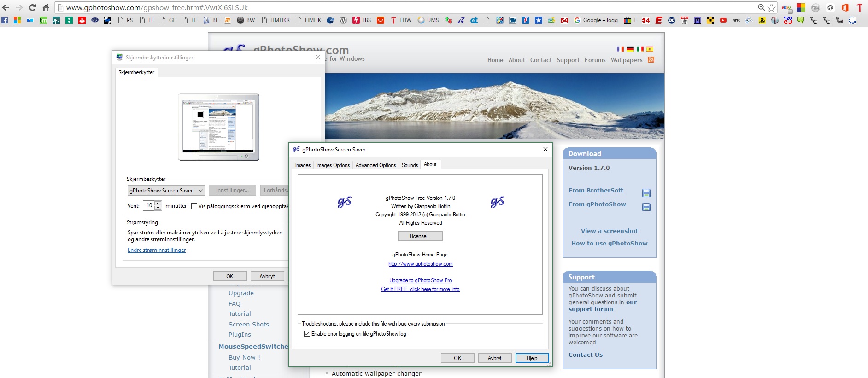Open the WordPress bookmark icon
Screen dimensions: 868x378
click(343, 20)
